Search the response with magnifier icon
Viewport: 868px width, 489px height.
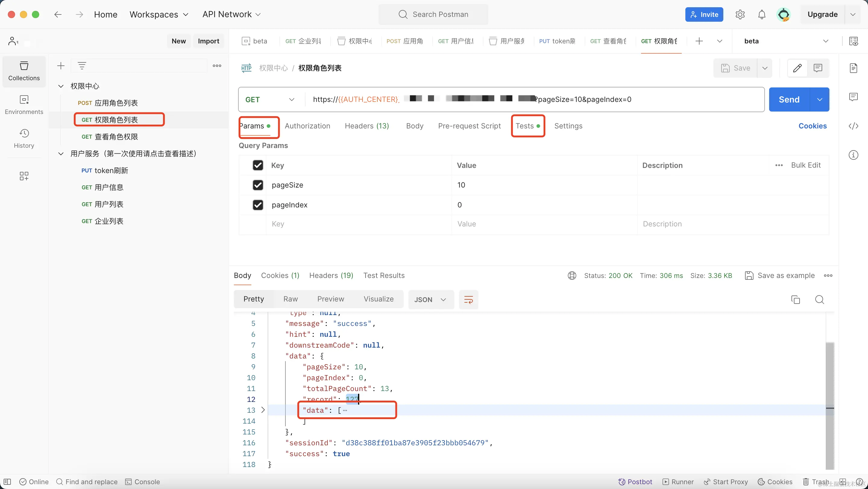(819, 299)
